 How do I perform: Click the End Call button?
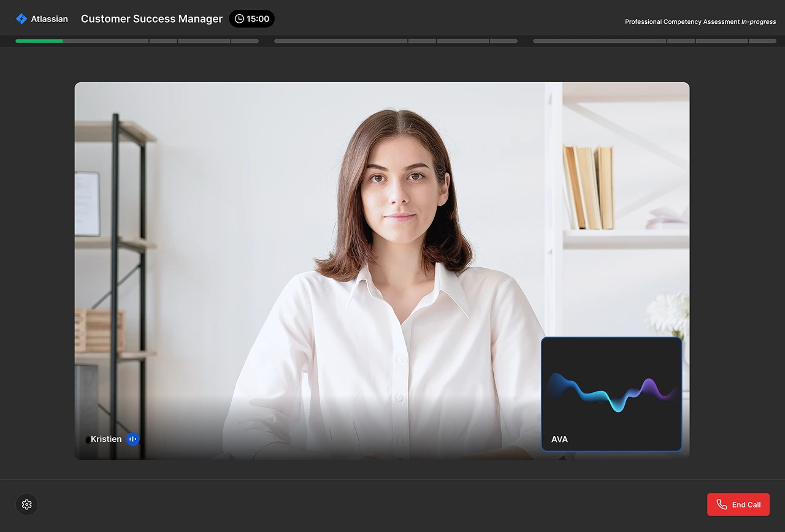coord(738,504)
